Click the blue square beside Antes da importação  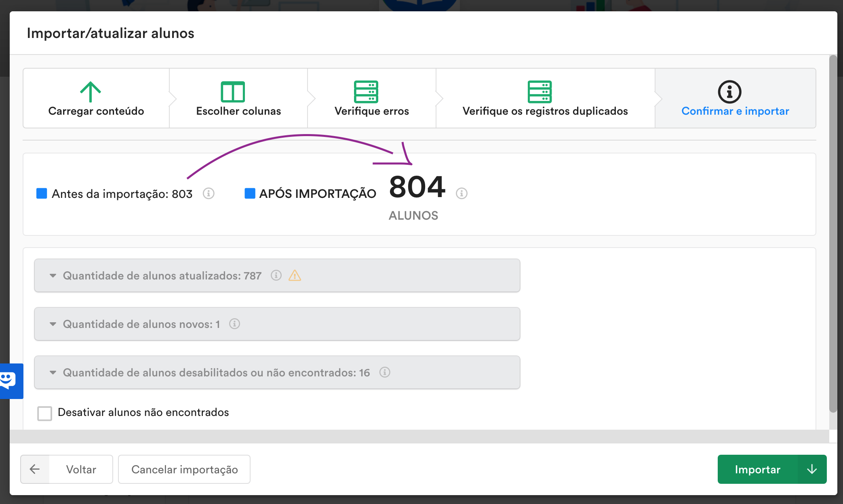(x=41, y=194)
